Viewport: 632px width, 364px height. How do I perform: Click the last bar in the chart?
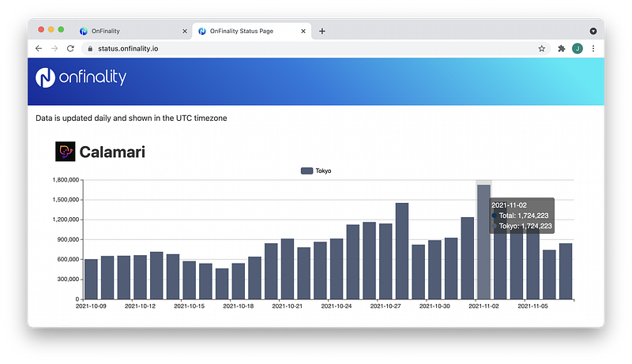click(566, 271)
